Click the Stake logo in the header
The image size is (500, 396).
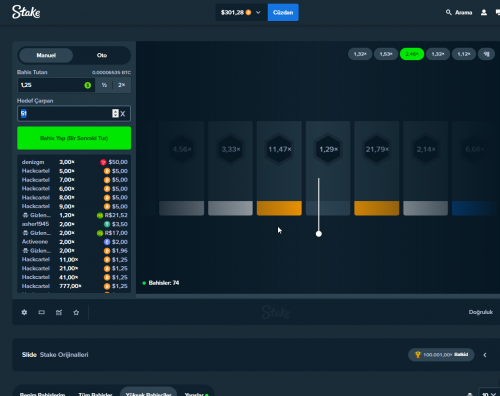(x=26, y=12)
